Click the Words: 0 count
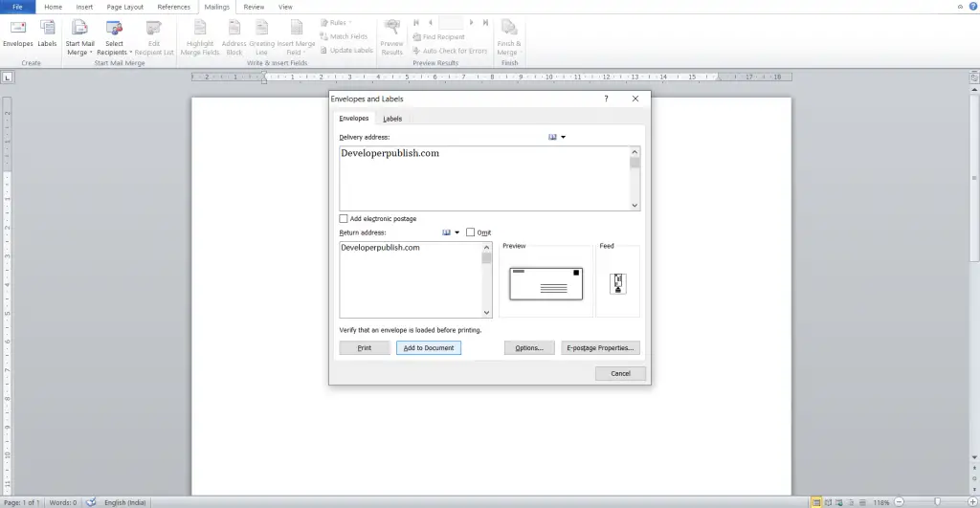 63,502
